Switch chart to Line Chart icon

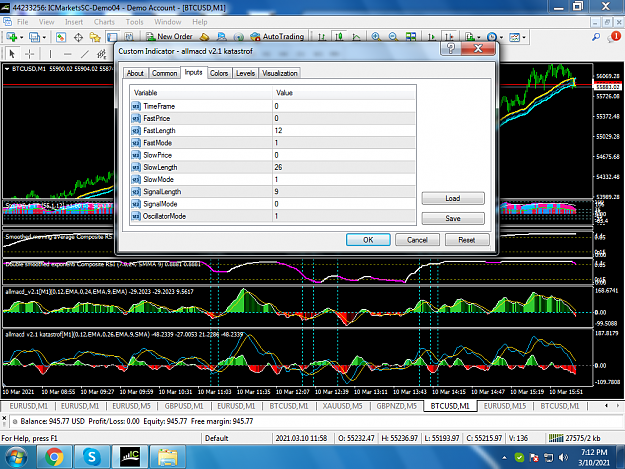356,37
